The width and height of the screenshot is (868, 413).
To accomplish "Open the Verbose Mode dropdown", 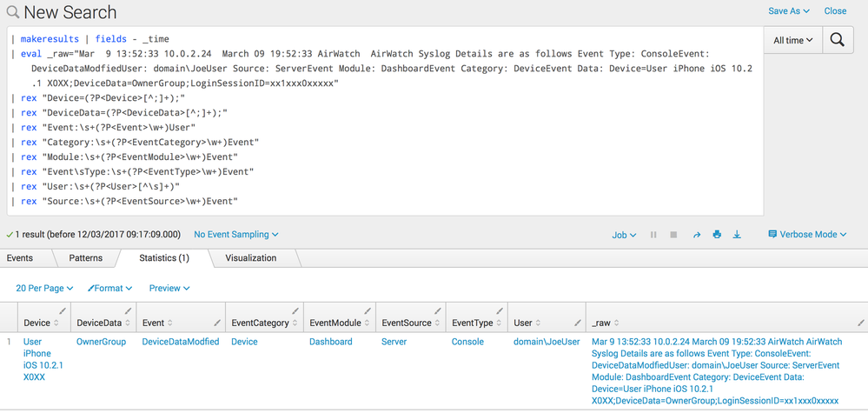I will click(x=807, y=235).
